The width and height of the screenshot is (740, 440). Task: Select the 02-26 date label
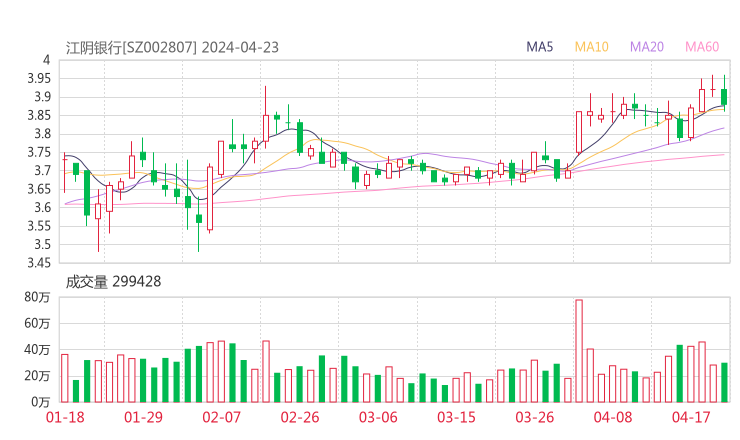tap(300, 417)
